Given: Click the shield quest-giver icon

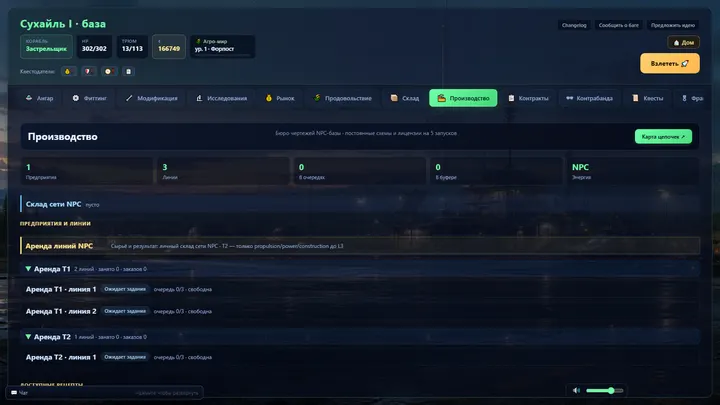Looking at the screenshot, I should click(x=88, y=71).
